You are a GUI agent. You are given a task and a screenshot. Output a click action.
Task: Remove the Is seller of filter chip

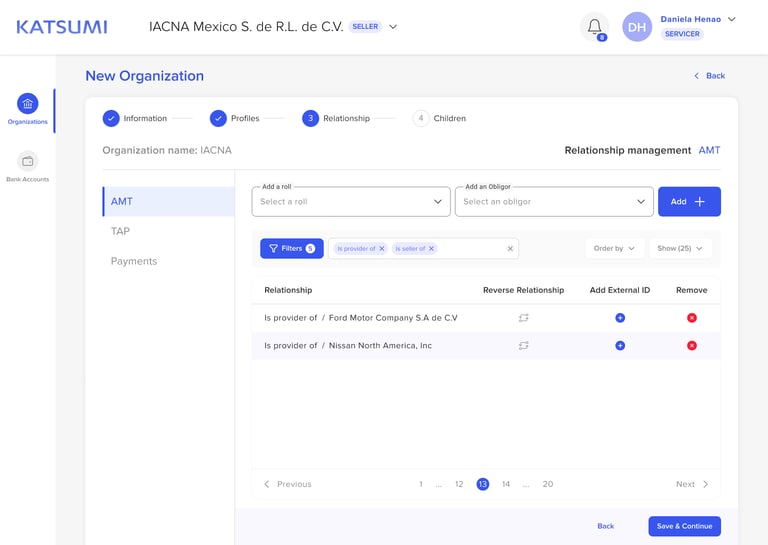point(432,249)
